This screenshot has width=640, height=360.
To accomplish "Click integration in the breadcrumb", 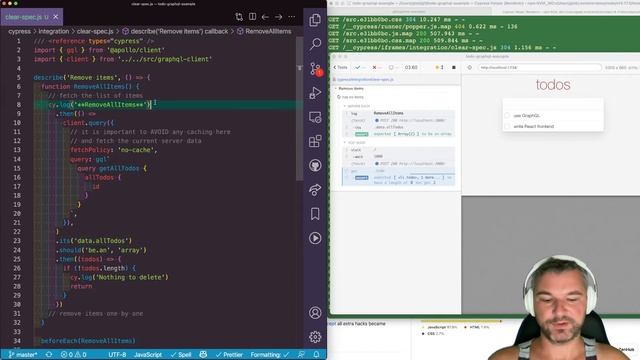I will click(53, 31).
